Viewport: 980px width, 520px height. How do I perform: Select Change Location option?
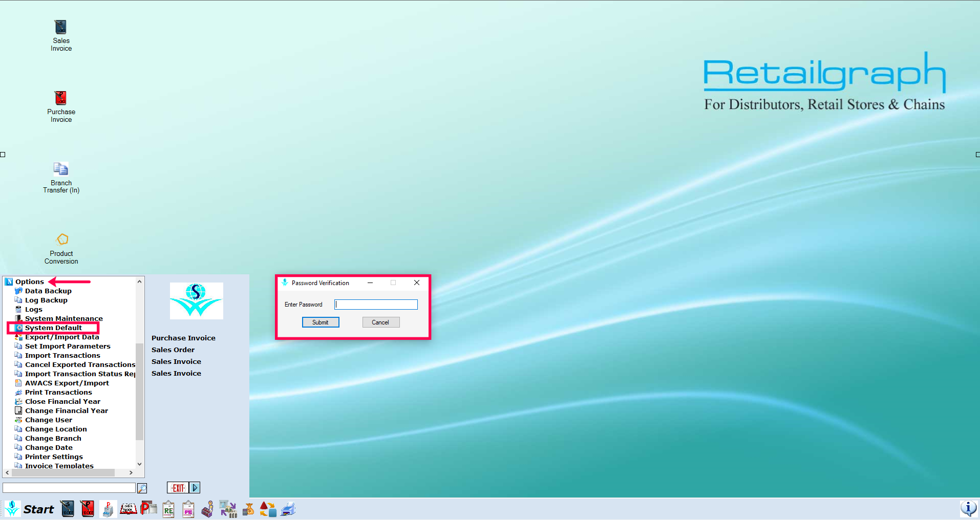point(56,429)
